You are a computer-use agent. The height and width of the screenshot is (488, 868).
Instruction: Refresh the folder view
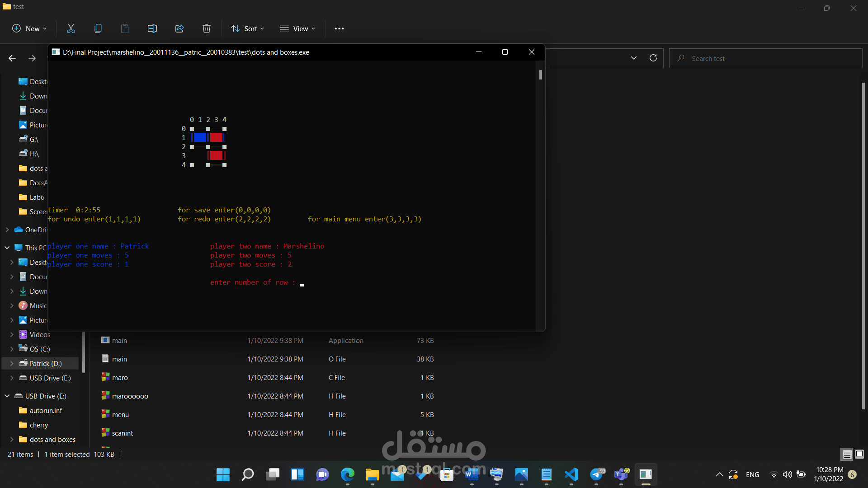point(653,58)
